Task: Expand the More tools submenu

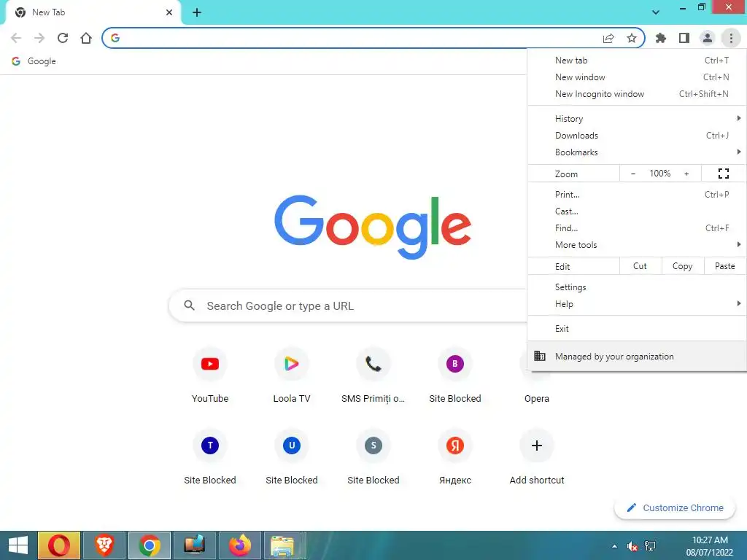Action: 637,245
